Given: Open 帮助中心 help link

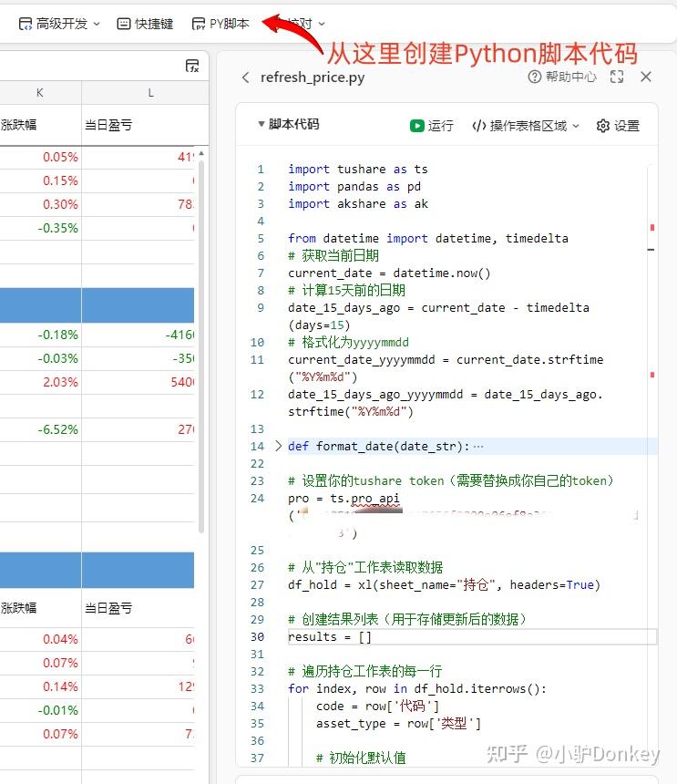Looking at the screenshot, I should pos(562,77).
